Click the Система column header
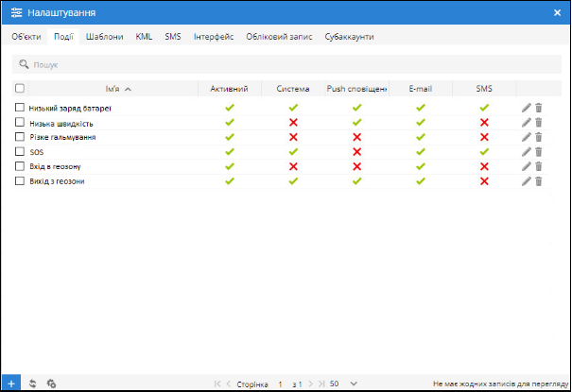 (293, 89)
